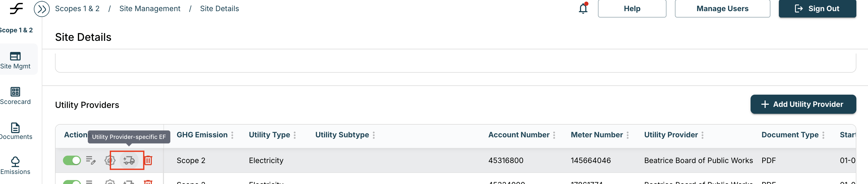The width and height of the screenshot is (868, 184).
Task: Edit the first utility provider row
Action: point(91,160)
